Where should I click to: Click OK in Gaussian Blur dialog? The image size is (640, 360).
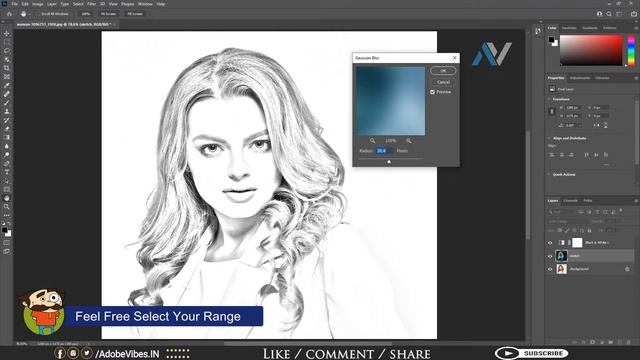click(x=443, y=71)
